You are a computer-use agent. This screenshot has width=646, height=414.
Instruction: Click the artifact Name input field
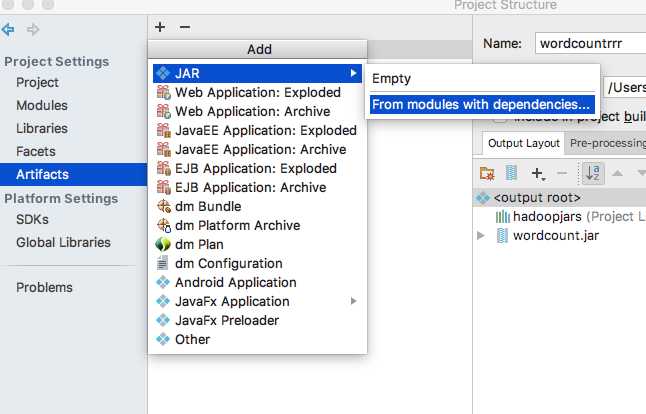[x=589, y=43]
